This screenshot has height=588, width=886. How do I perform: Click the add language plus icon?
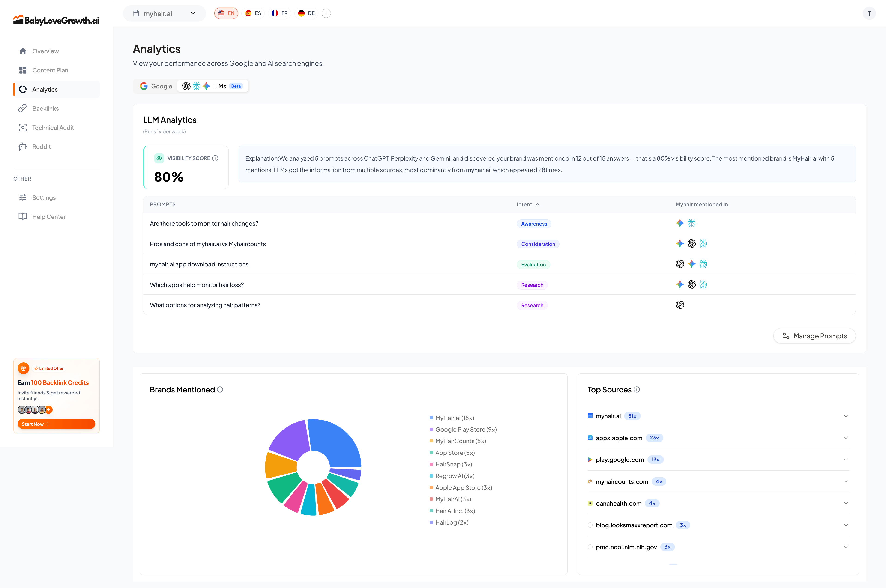tap(326, 14)
